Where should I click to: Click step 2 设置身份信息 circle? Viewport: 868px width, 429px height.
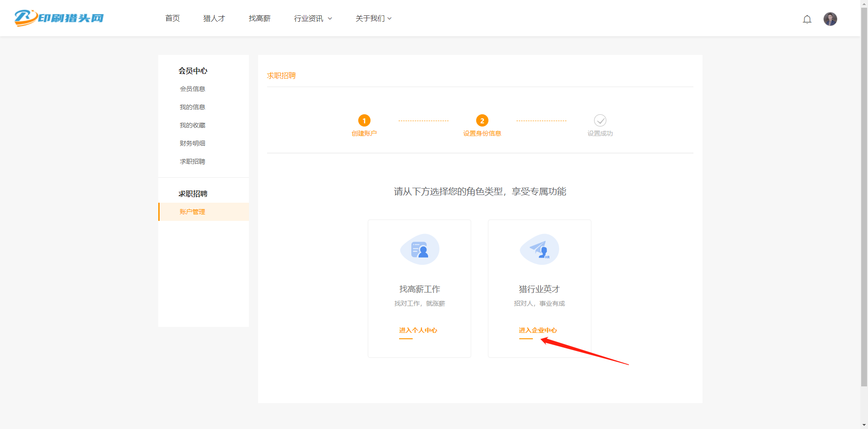click(x=482, y=121)
